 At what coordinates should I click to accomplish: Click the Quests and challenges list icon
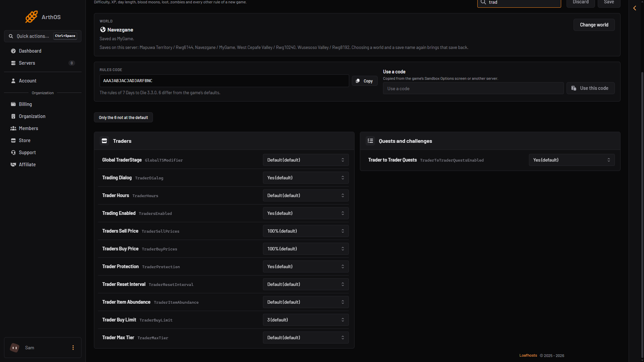(370, 141)
